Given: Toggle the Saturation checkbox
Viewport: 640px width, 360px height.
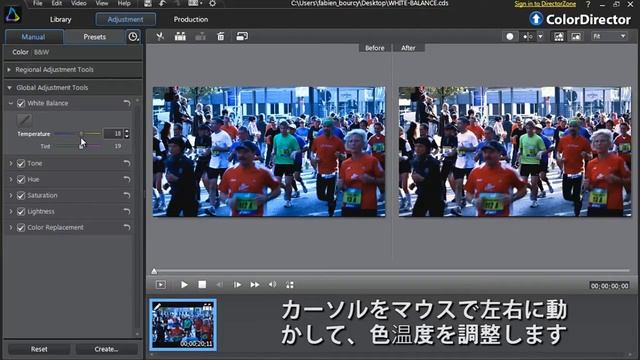Looking at the screenshot, I should pyautogui.click(x=21, y=196).
